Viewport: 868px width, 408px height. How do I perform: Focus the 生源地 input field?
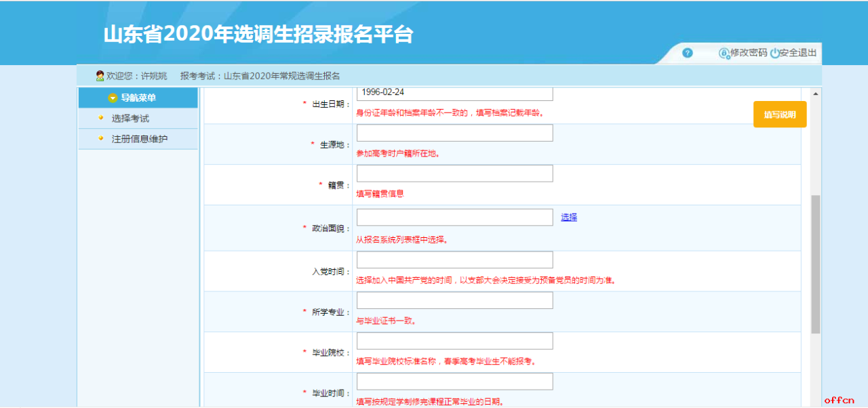tap(454, 134)
